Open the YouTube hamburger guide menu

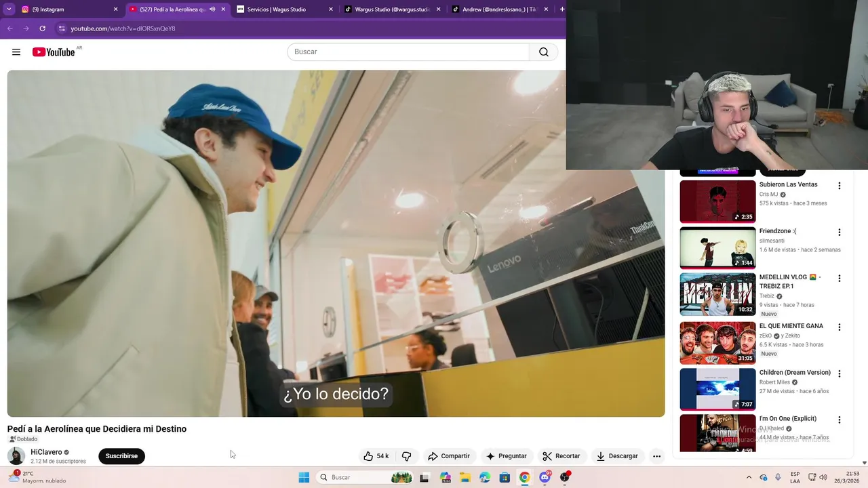(16, 52)
